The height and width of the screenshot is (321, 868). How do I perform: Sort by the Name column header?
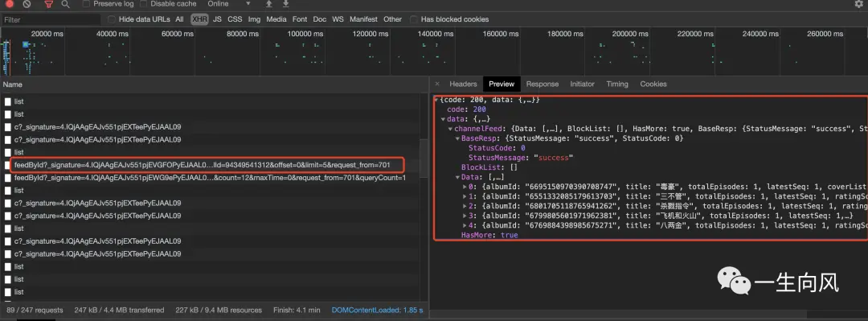tap(13, 84)
